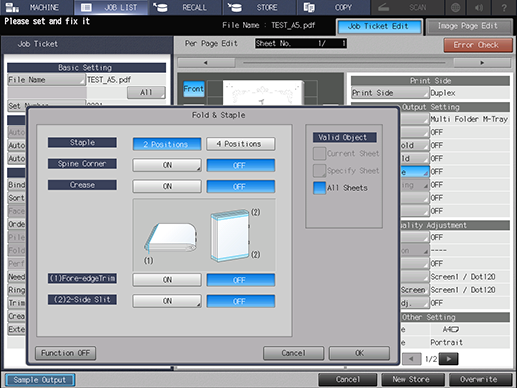The image size is (517, 388).
Task: Click the Overwrite button
Action: pos(480,380)
